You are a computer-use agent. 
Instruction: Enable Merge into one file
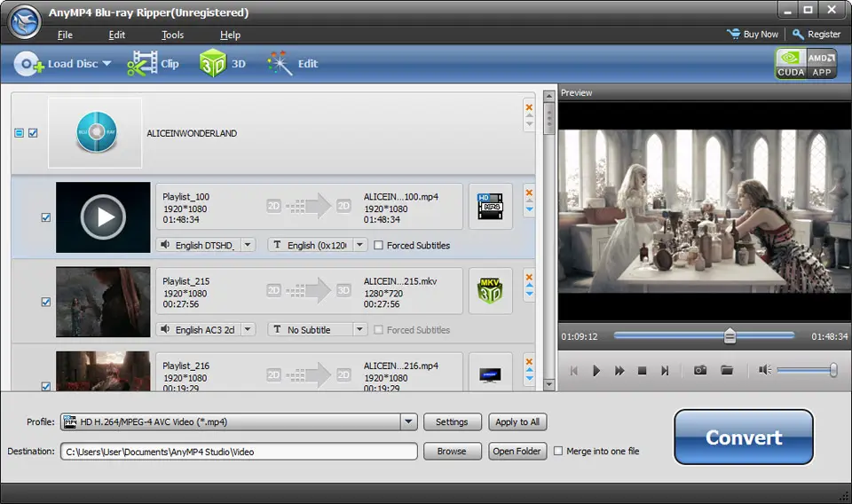click(558, 451)
